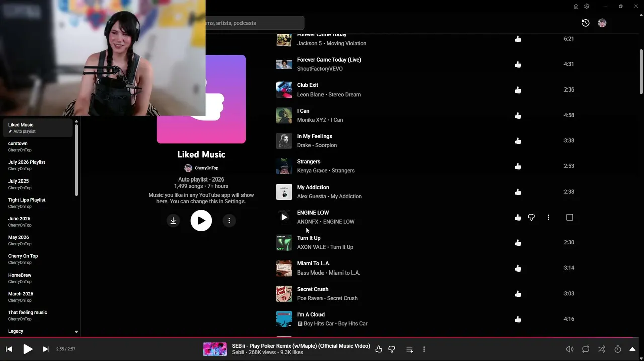Play the ENGINE LOW track
This screenshot has height=362, width=644.
point(284,217)
